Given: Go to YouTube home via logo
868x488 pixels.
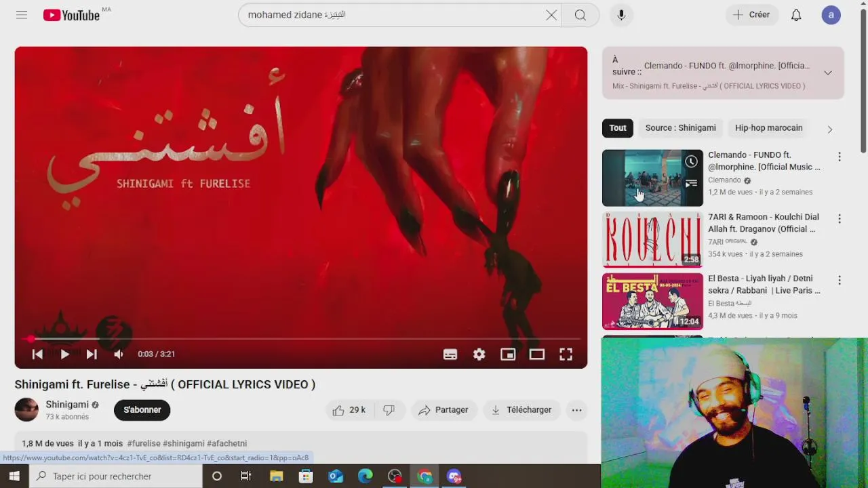Looking at the screenshot, I should click(71, 15).
